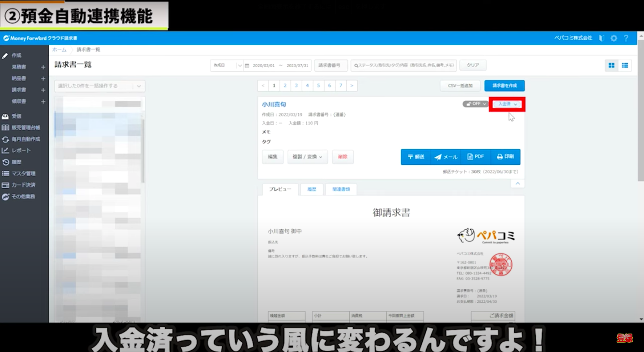Switch to list view layout icon
Screen dimensions: 644x352
click(x=625, y=65)
